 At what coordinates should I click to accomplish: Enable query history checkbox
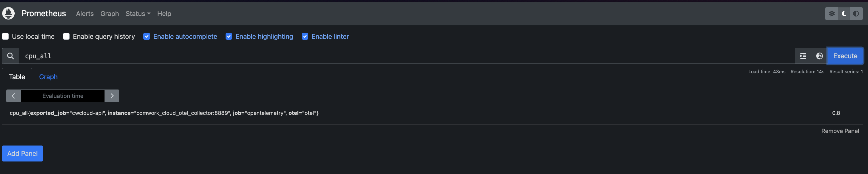pos(66,37)
